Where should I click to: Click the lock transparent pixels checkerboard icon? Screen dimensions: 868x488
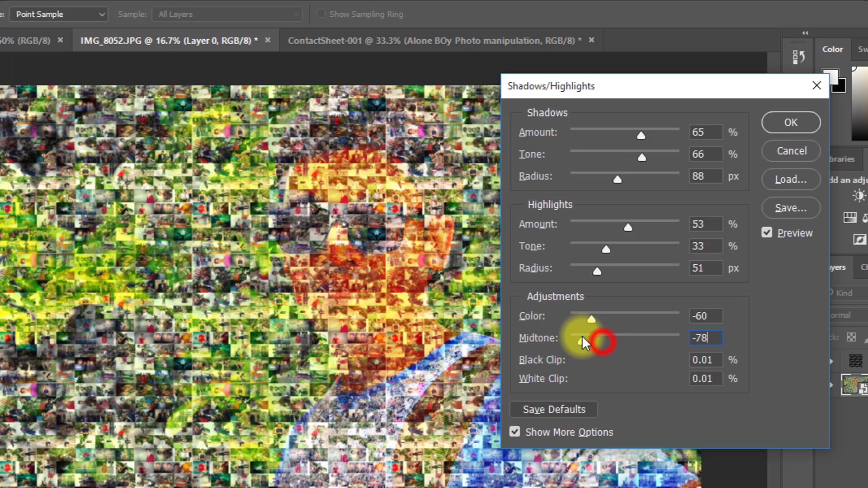(x=851, y=338)
